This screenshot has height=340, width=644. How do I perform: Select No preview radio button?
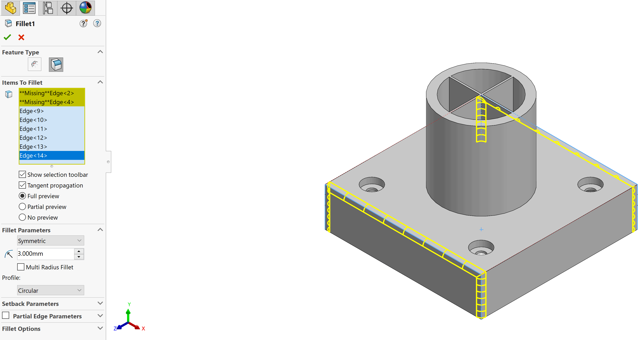[22, 217]
